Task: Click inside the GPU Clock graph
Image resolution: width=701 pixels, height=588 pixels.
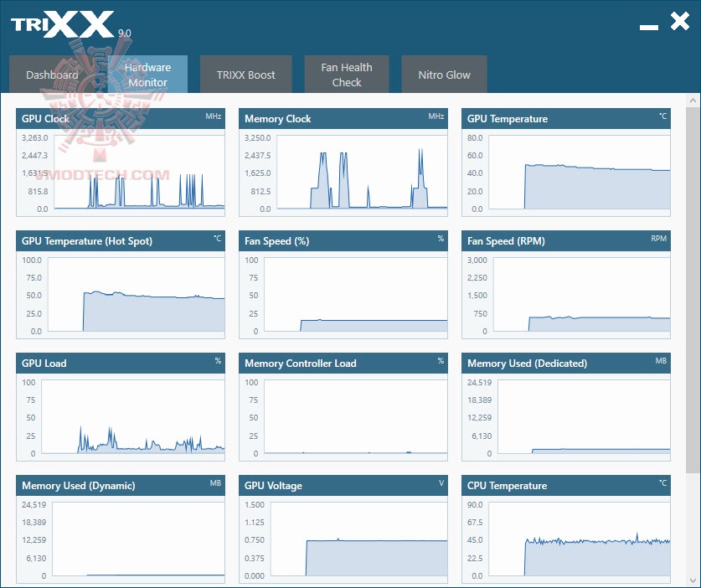Action: 139,173
